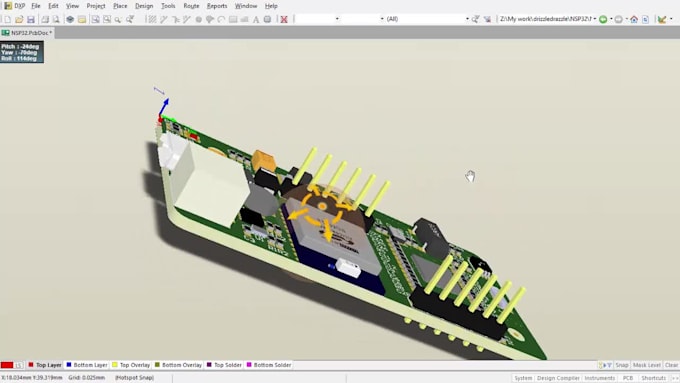This screenshot has height=383, width=680.
Task: Click the Place Pad icon
Action: point(199,19)
